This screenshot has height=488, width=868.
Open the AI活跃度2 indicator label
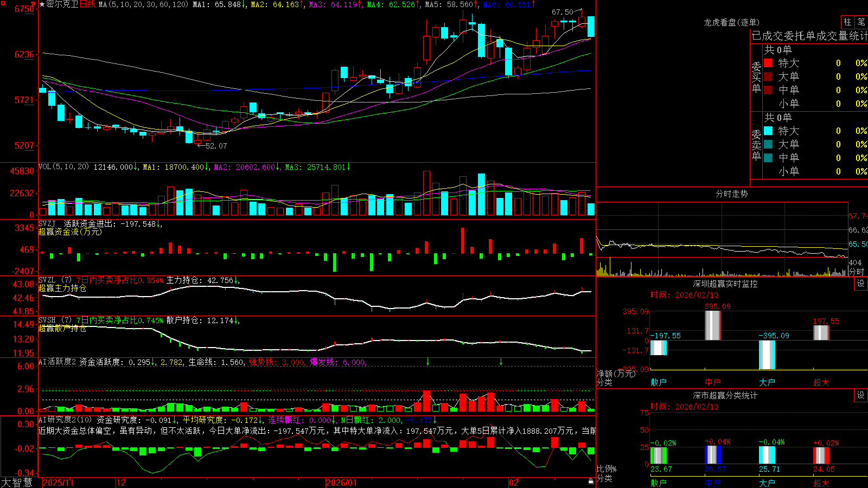click(x=57, y=362)
